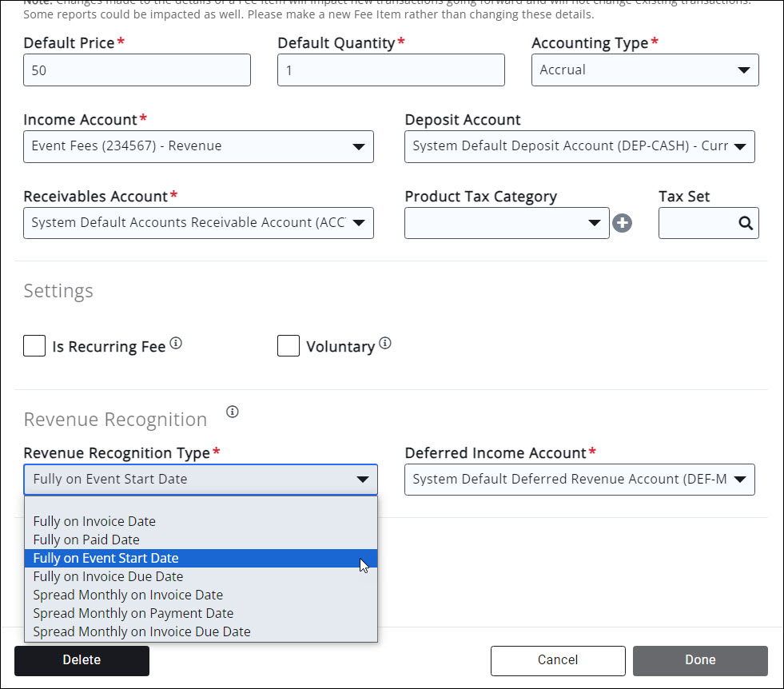This screenshot has height=689, width=784.
Task: Expand the Income Account dropdown
Action: [198, 147]
